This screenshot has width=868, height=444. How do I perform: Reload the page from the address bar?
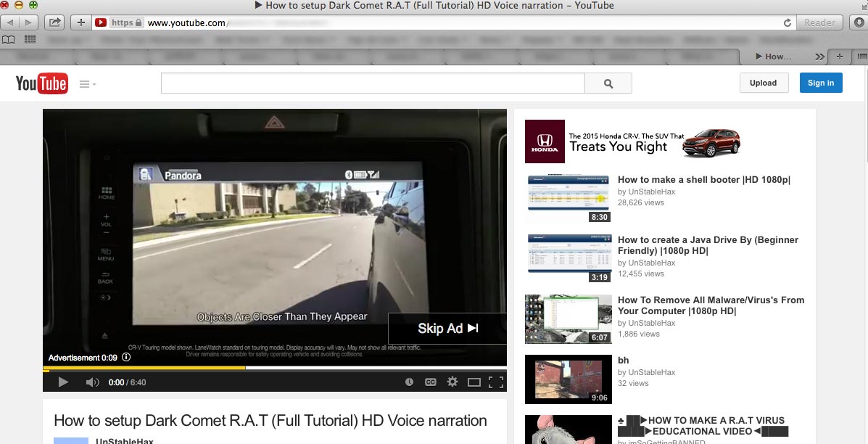tap(787, 23)
